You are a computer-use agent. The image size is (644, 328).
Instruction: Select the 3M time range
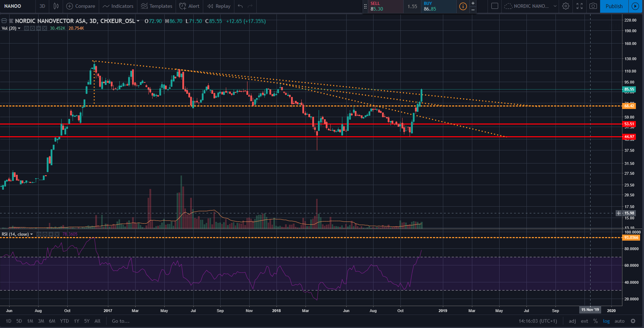tap(41, 321)
